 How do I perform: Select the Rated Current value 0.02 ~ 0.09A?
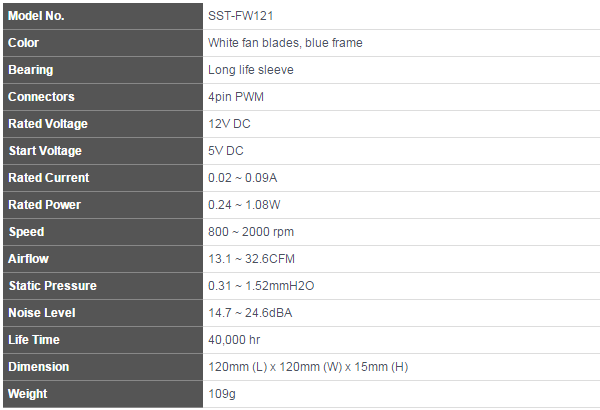[242, 178]
